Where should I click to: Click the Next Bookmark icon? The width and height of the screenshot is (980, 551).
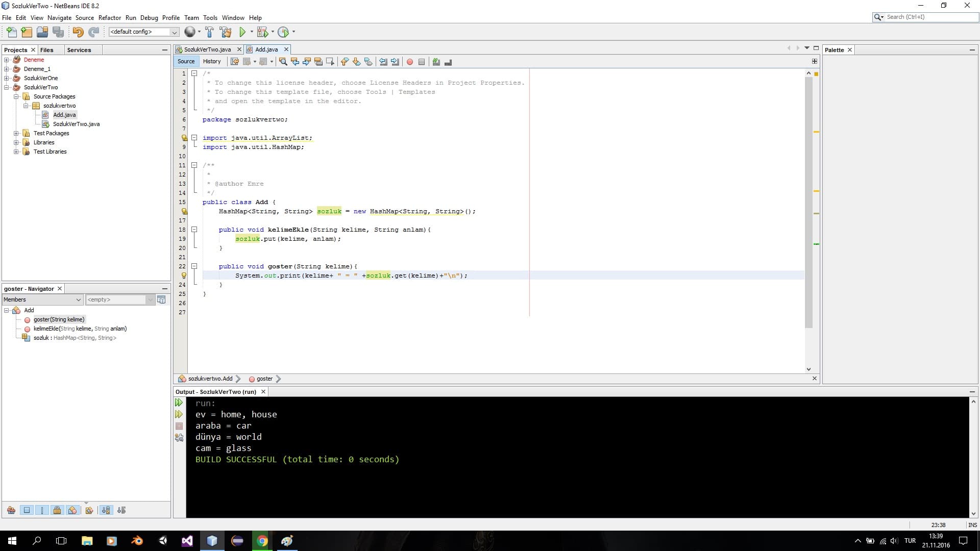click(x=356, y=62)
